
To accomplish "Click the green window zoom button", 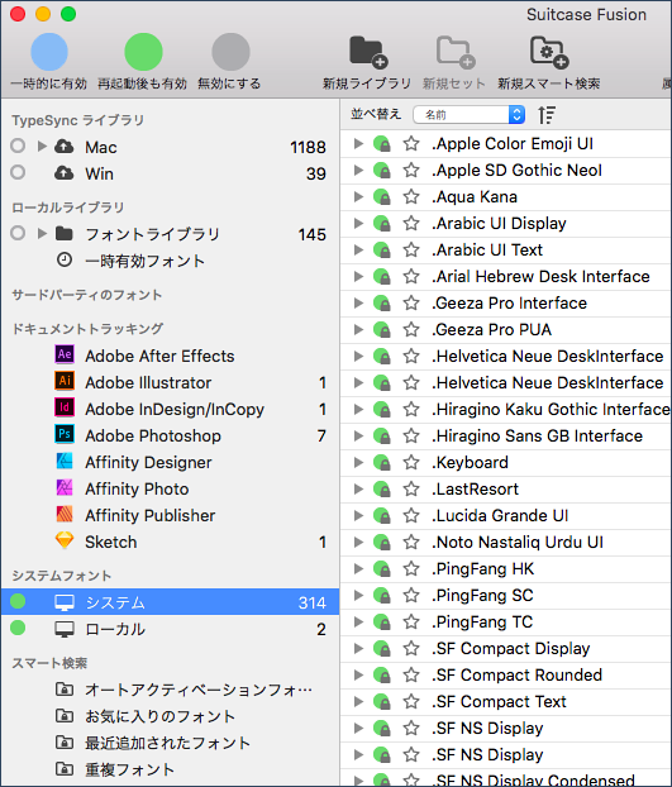I will (x=68, y=14).
